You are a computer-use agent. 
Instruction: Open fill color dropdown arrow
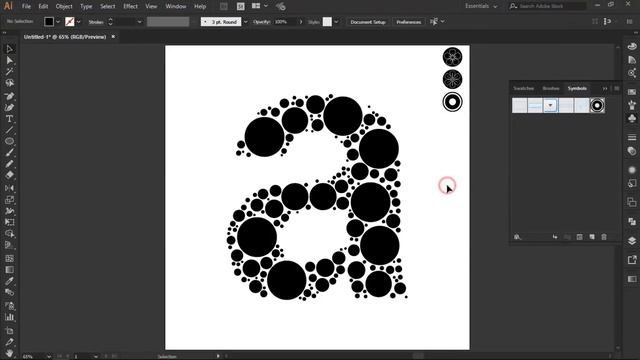[x=58, y=22]
